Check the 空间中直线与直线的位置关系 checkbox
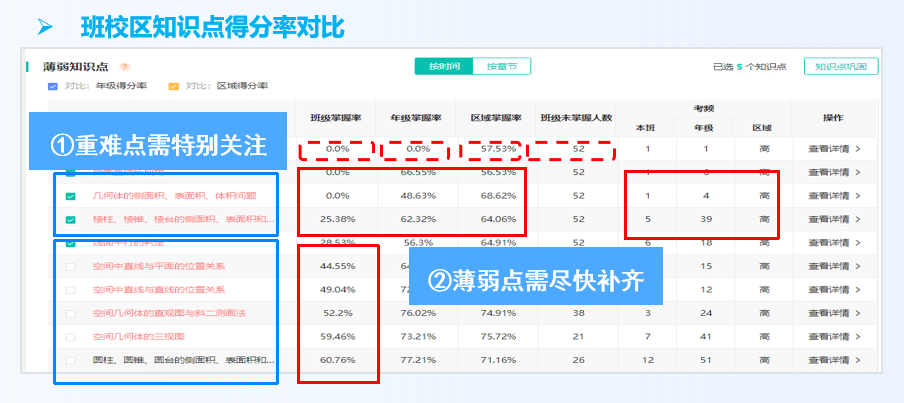This screenshot has height=403, width=904. (x=70, y=290)
